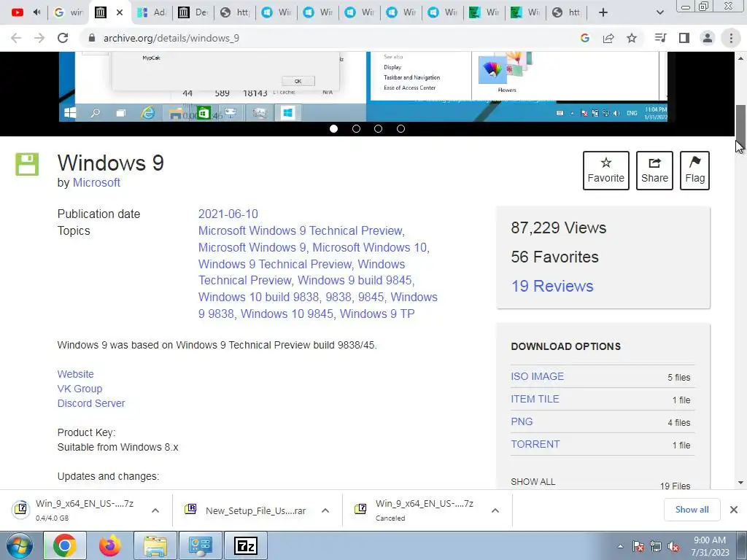Mute the YouTube tab audio

pos(36,12)
